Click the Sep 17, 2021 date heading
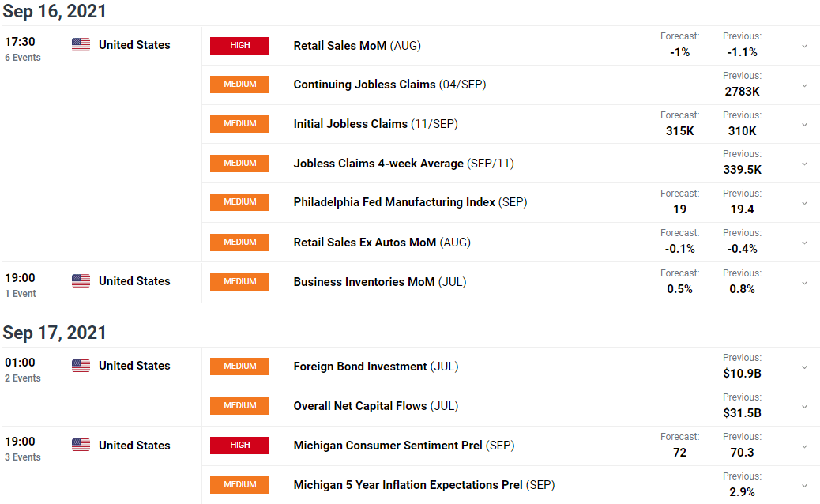820x504 pixels. click(55, 333)
